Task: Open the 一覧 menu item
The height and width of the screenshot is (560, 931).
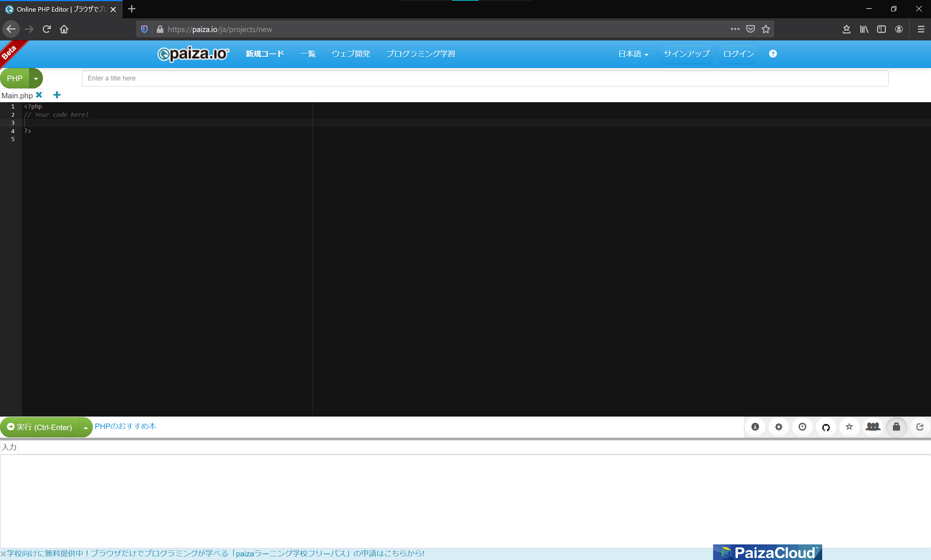Action: pos(308,54)
